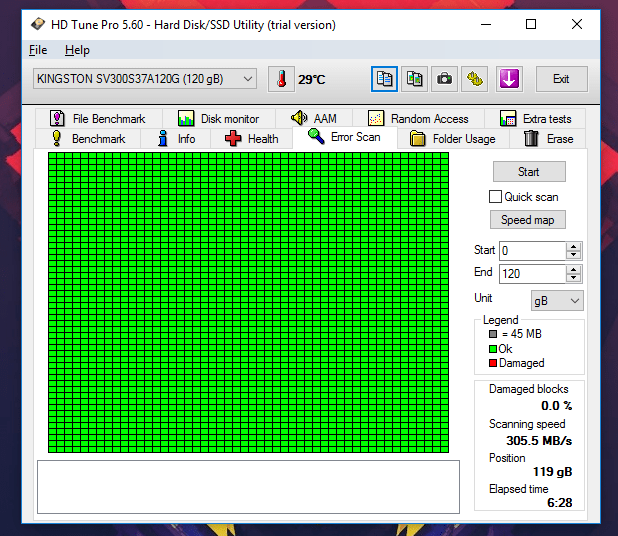618x536 pixels.
Task: Increase the Start value with up arrow
Action: tap(573, 247)
